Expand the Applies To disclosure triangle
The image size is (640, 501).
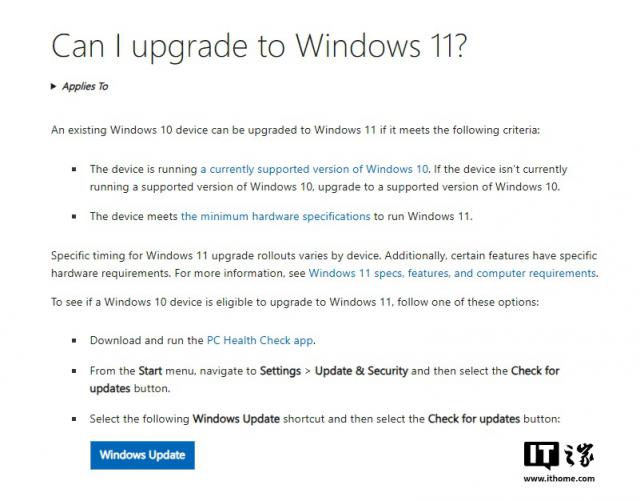53,86
